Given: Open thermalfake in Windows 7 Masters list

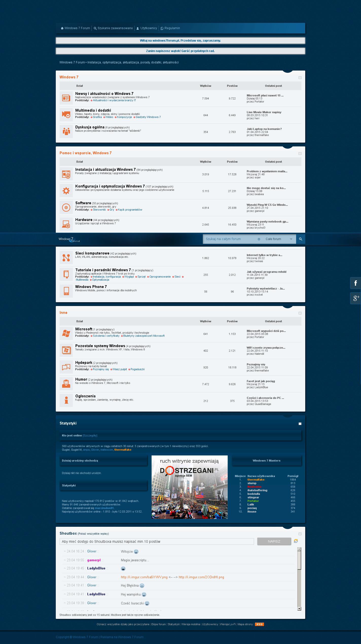Looking at the screenshot, I should 256,480.
